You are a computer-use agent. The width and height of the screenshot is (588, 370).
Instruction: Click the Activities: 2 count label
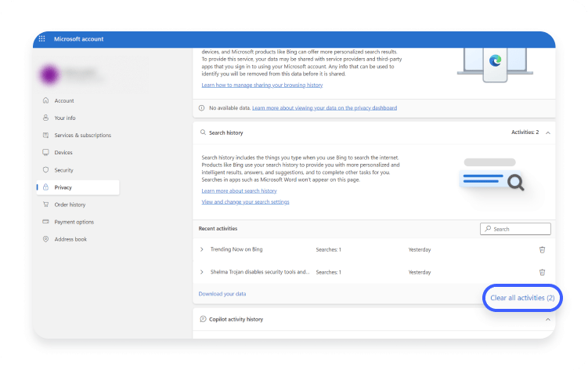pyautogui.click(x=525, y=132)
